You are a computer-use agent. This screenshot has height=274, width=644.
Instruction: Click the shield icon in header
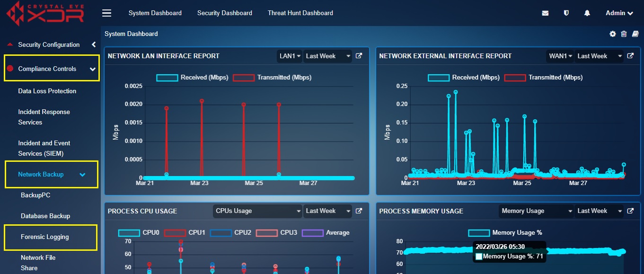(x=566, y=13)
